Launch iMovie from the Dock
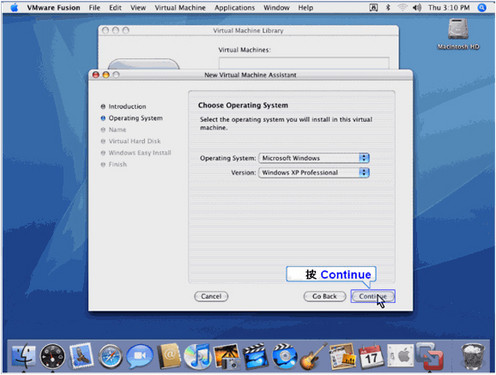 pyautogui.click(x=256, y=356)
